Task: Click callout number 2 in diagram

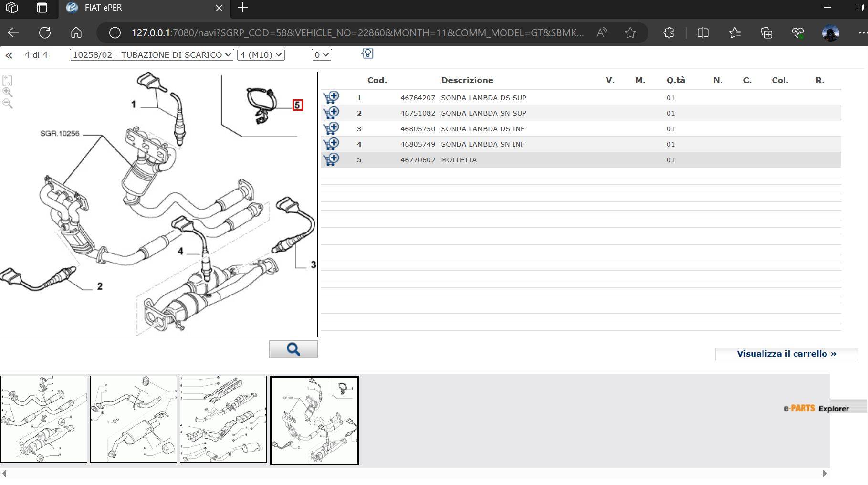Action: (x=100, y=286)
